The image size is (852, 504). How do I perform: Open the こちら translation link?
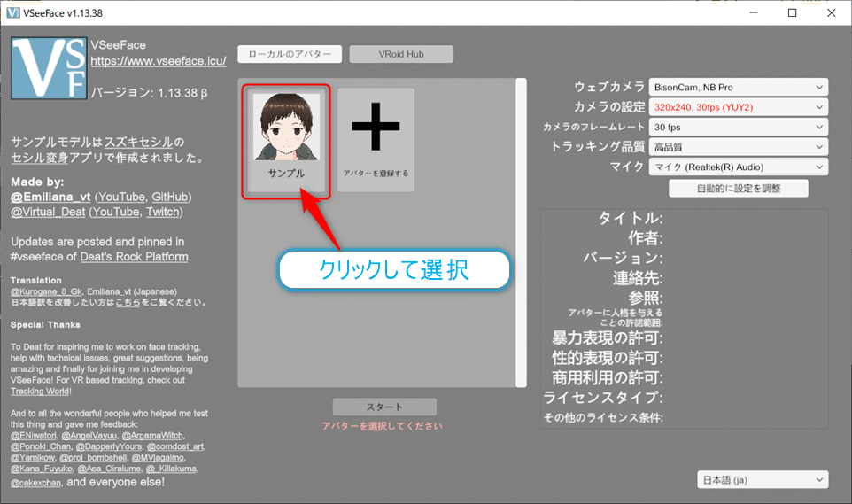pos(128,302)
